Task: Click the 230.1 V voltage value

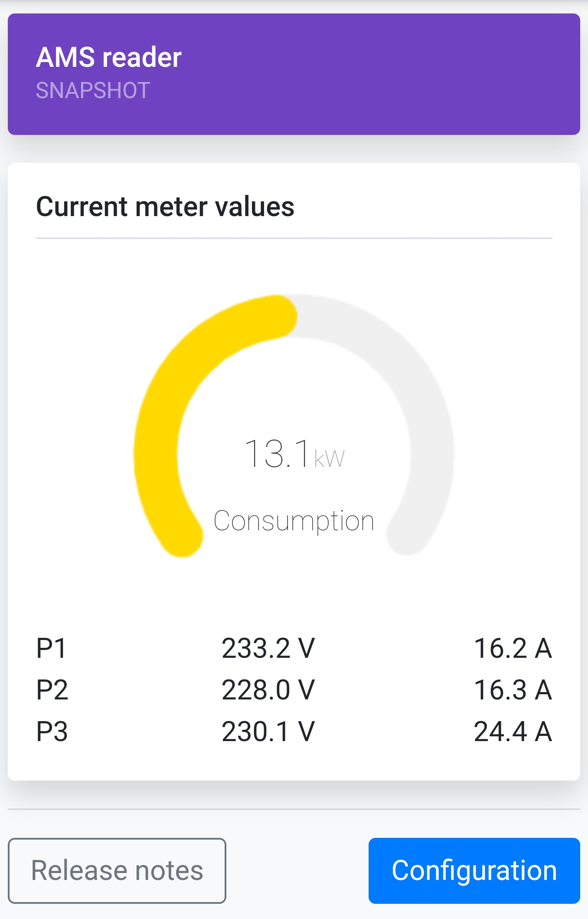Action: (268, 732)
